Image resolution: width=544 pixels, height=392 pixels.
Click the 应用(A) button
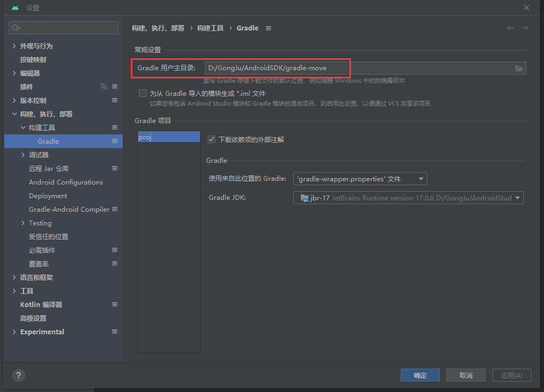coord(512,375)
